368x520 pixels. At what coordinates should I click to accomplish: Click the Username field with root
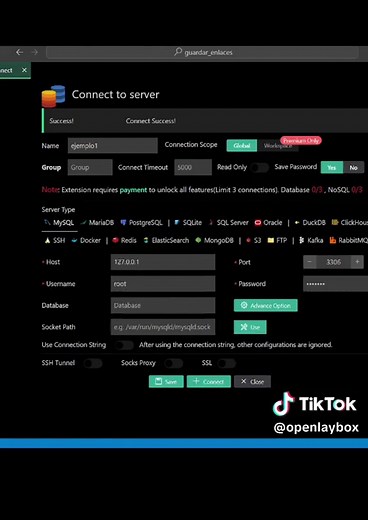163,284
